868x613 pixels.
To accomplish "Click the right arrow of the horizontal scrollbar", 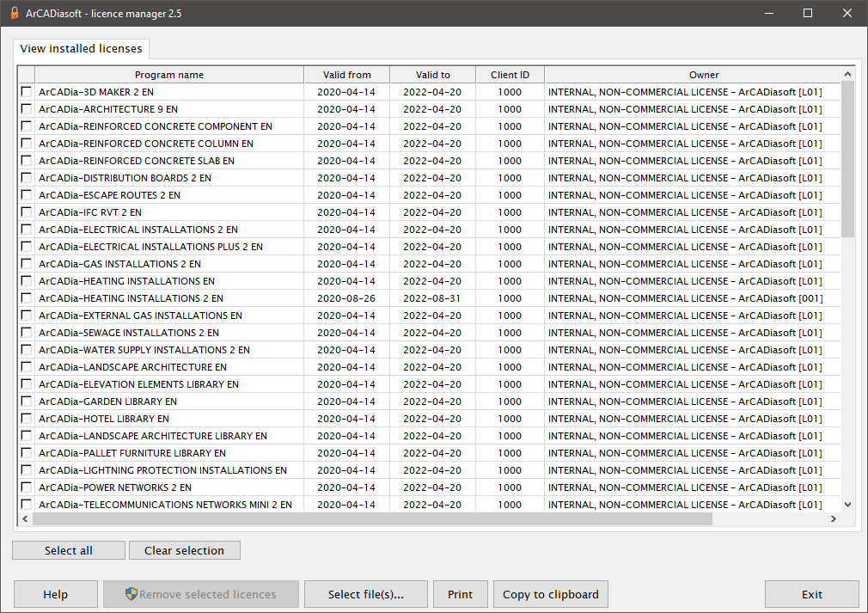I will pos(833,518).
